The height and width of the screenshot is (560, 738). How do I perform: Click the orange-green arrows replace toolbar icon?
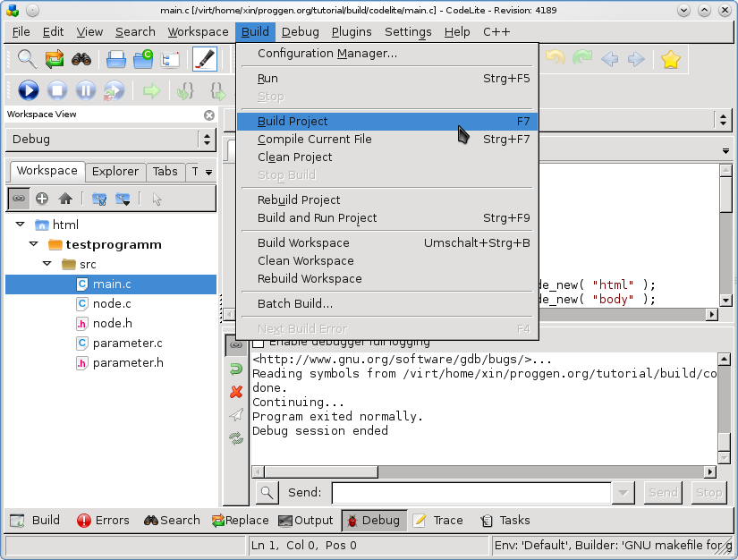pyautogui.click(x=55, y=60)
